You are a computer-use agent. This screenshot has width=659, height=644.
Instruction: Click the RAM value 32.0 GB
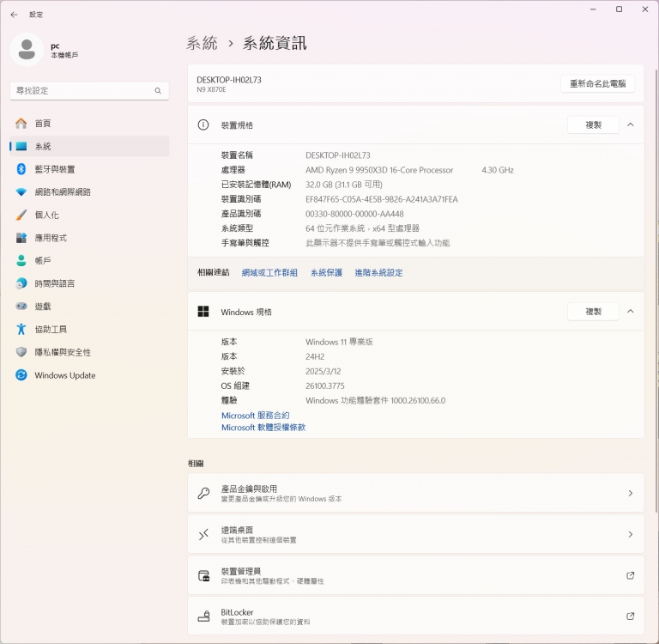click(344, 185)
